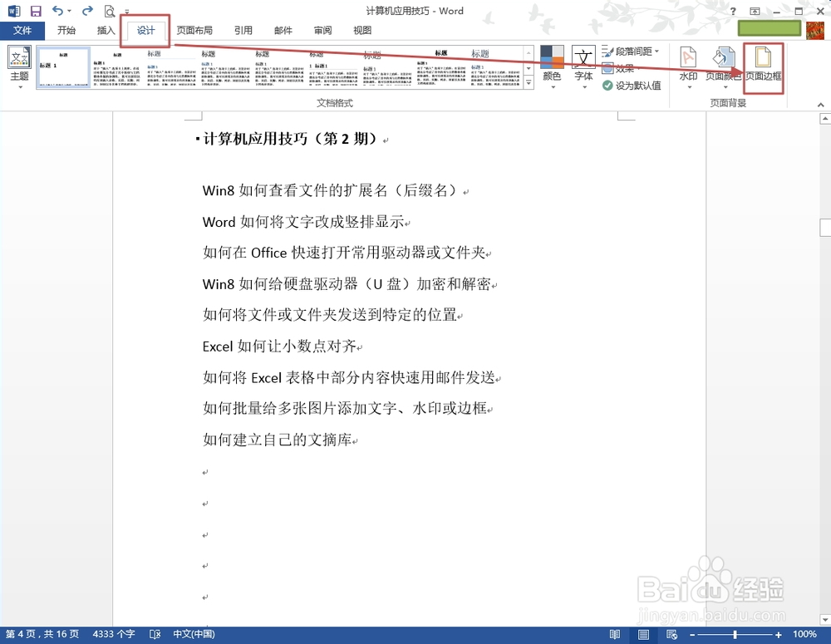831x644 pixels.
Task: Click the Save icon in quick access toolbar
Action: click(x=36, y=11)
